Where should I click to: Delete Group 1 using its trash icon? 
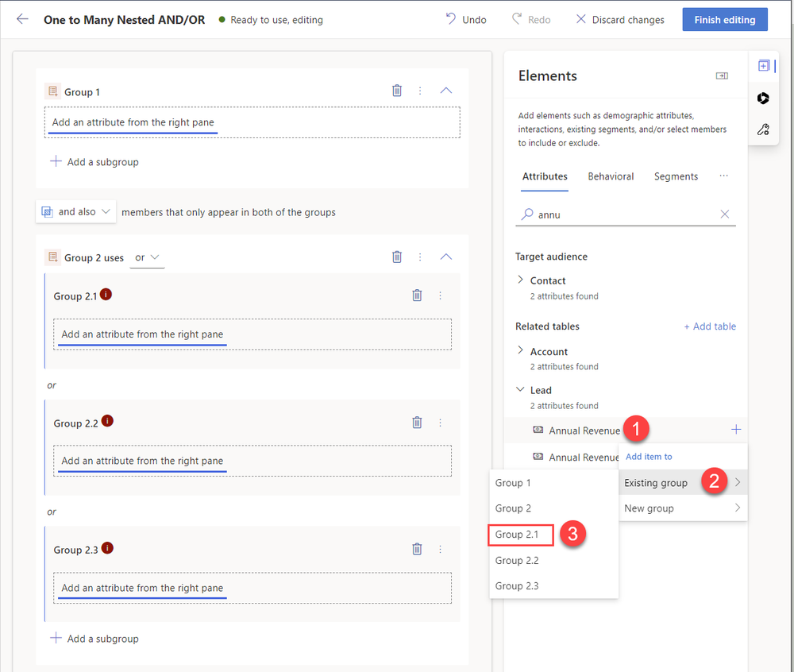pos(397,91)
